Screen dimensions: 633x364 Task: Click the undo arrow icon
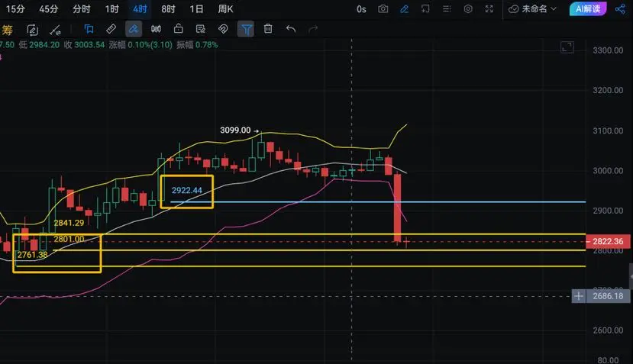(x=291, y=29)
